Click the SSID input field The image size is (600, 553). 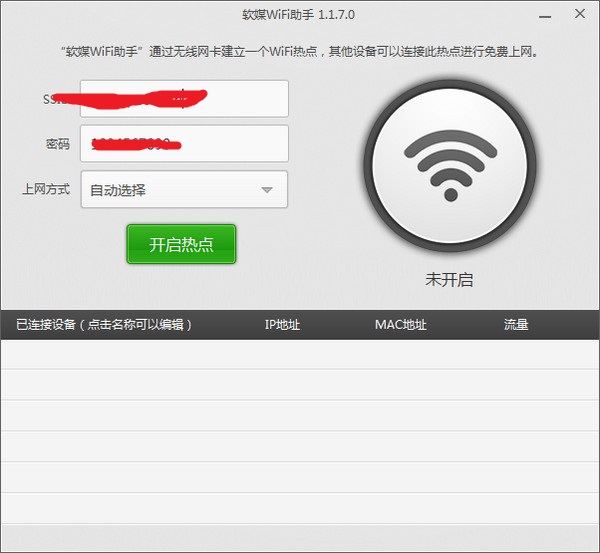point(184,99)
